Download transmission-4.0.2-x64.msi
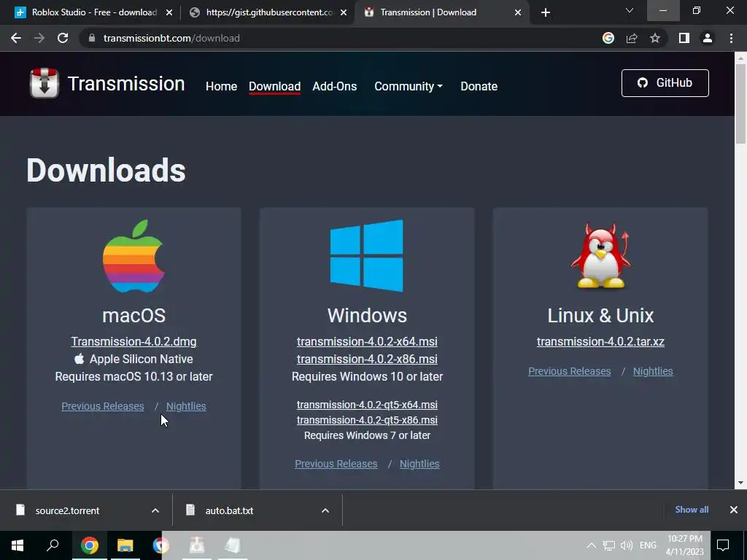 coord(367,341)
